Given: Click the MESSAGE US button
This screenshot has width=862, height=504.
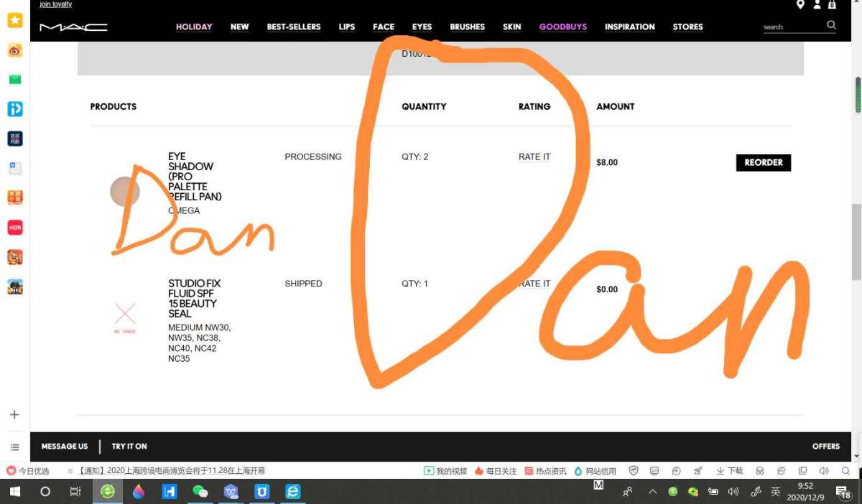Looking at the screenshot, I should [65, 447].
